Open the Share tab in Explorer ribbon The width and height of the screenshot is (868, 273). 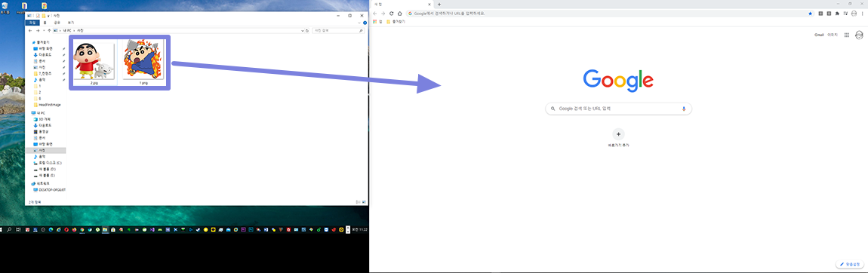57,23
